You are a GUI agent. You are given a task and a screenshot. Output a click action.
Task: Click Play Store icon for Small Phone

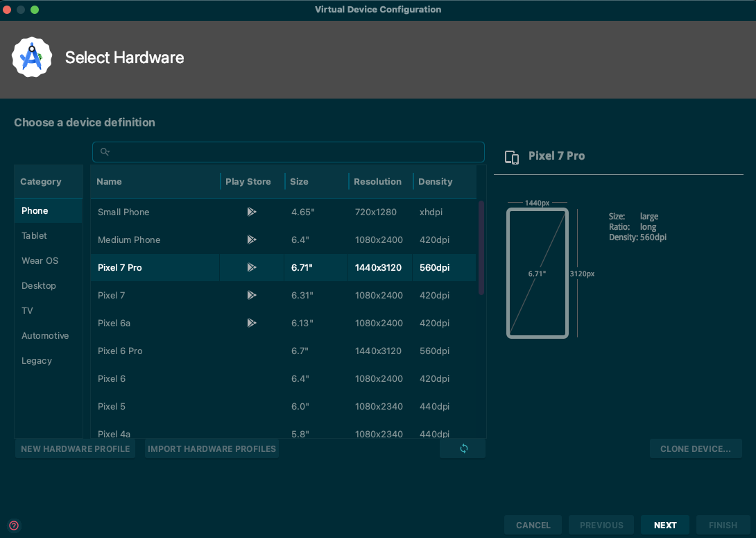point(252,212)
